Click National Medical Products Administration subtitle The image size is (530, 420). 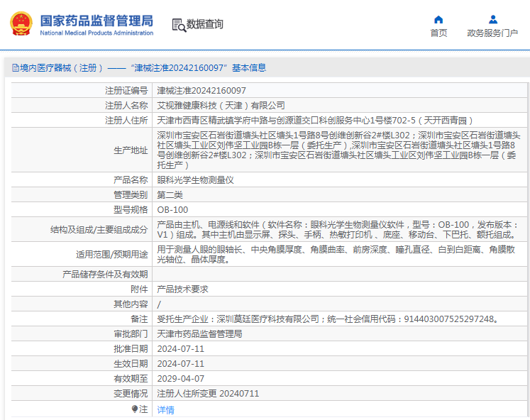click(x=96, y=33)
